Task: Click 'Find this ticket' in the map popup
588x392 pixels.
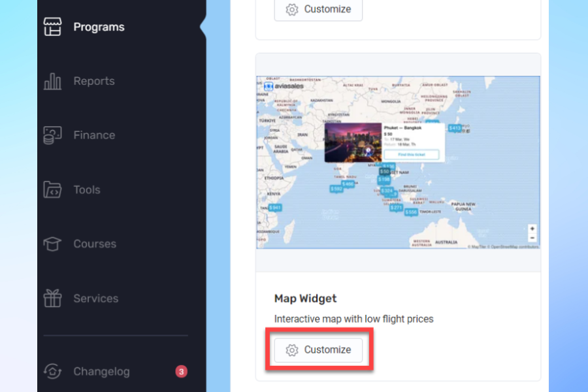Action: tap(412, 155)
